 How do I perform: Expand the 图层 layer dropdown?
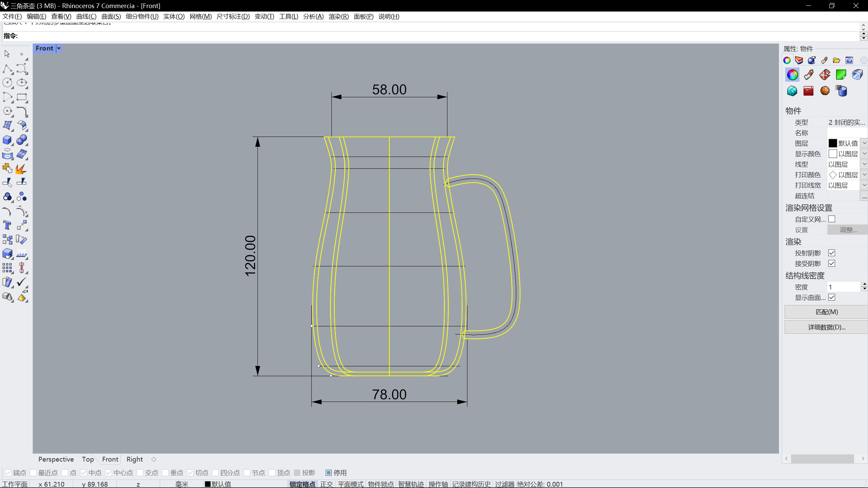[x=864, y=143]
